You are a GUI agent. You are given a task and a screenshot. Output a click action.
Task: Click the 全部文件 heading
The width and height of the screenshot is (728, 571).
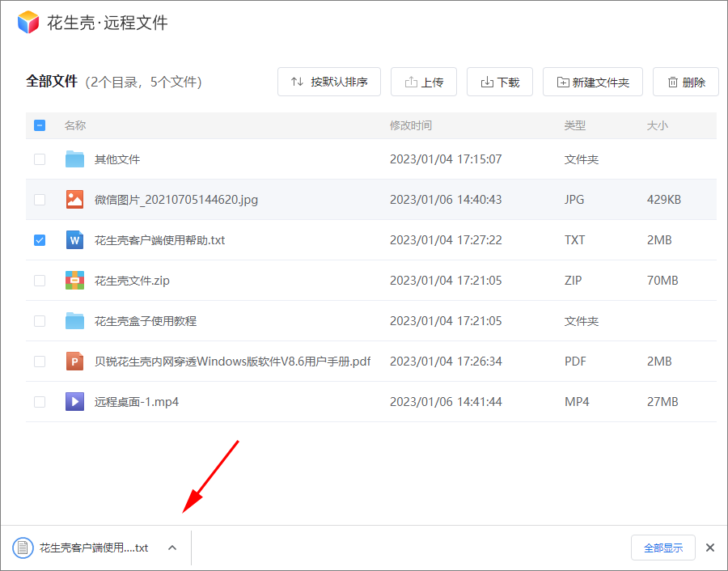pos(52,81)
